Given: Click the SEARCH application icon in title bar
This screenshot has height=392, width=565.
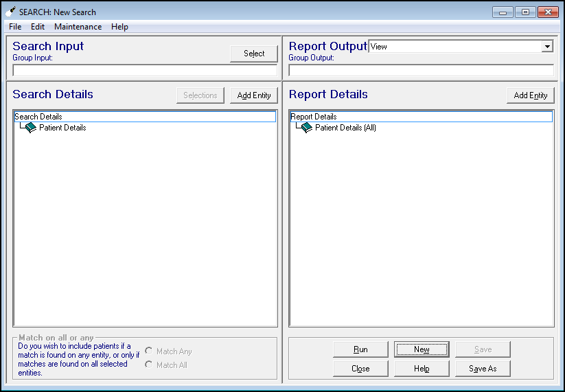Looking at the screenshot, I should pyautogui.click(x=10, y=12).
